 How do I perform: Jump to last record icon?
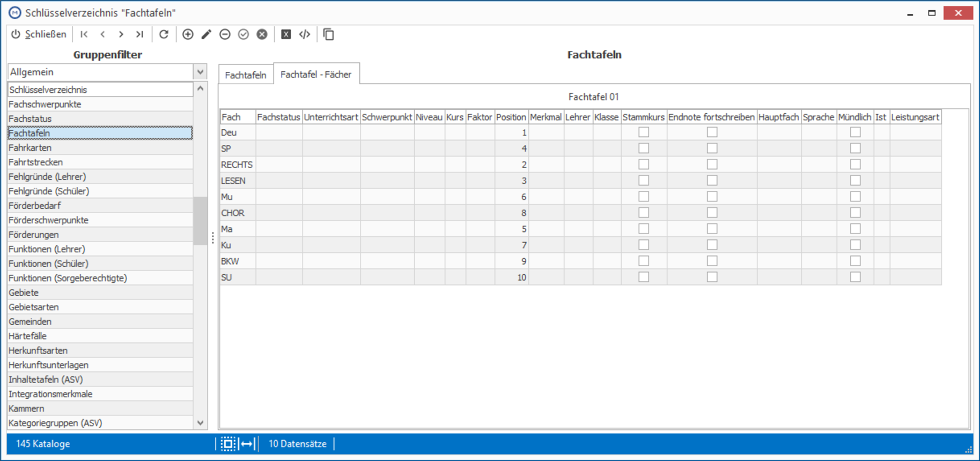pos(139,34)
